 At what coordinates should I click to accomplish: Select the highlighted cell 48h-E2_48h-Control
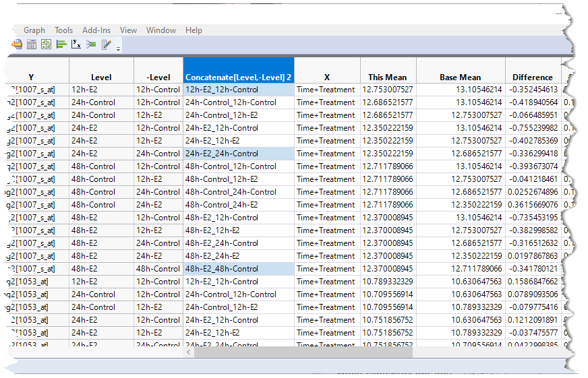pos(238,269)
